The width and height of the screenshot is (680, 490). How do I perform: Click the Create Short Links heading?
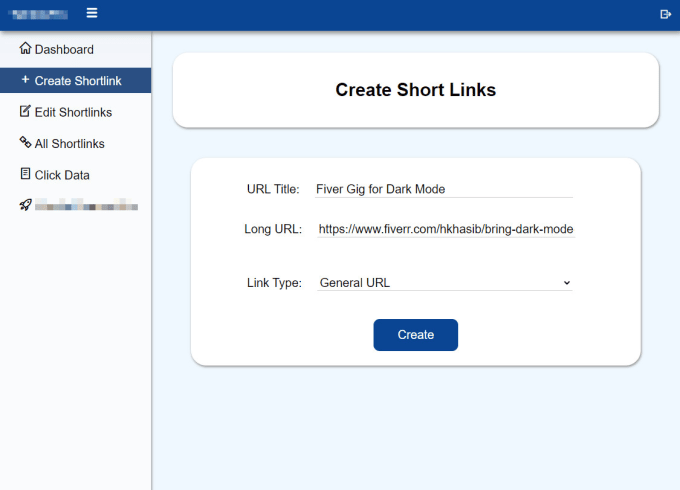pyautogui.click(x=415, y=90)
